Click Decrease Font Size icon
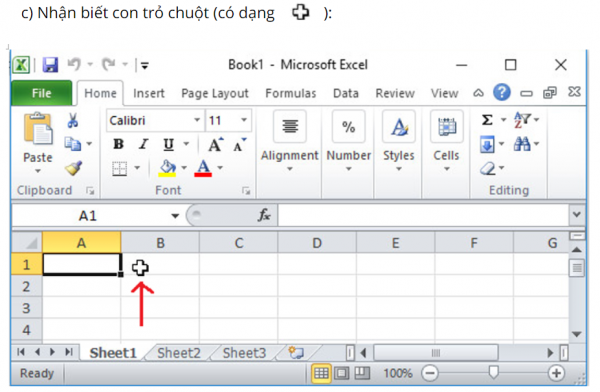The width and height of the screenshot is (600, 392). 240,145
